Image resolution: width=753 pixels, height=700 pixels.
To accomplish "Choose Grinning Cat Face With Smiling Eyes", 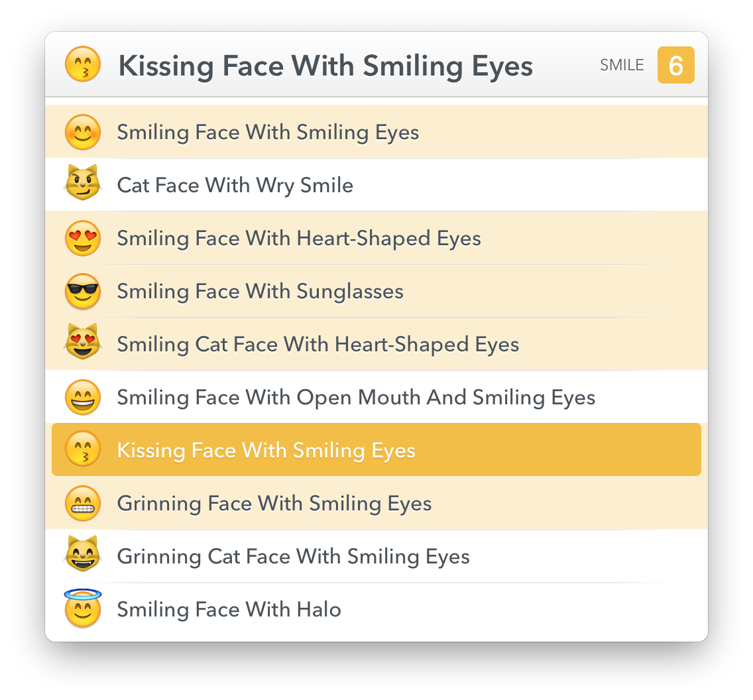I will [x=293, y=556].
